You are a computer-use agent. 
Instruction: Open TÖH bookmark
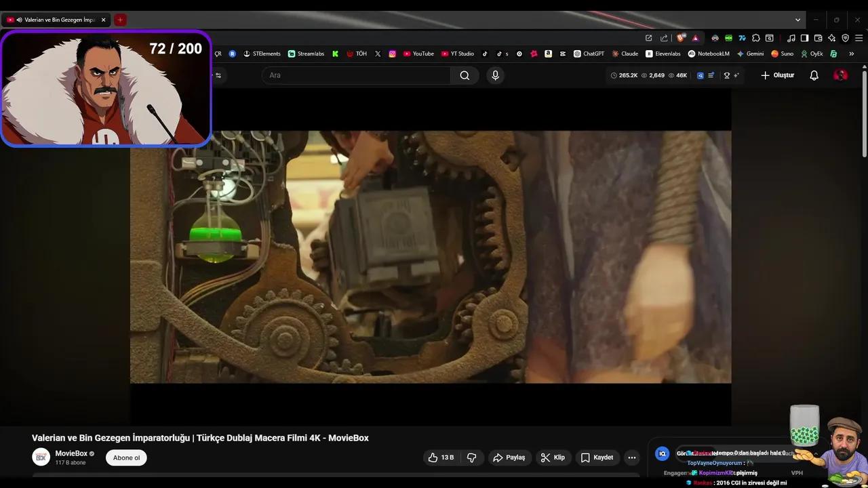(357, 54)
